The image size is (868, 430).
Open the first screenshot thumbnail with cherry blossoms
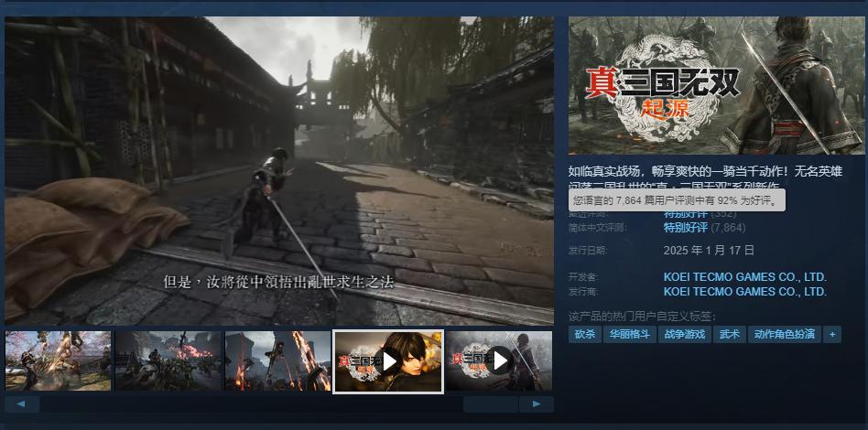[58, 360]
